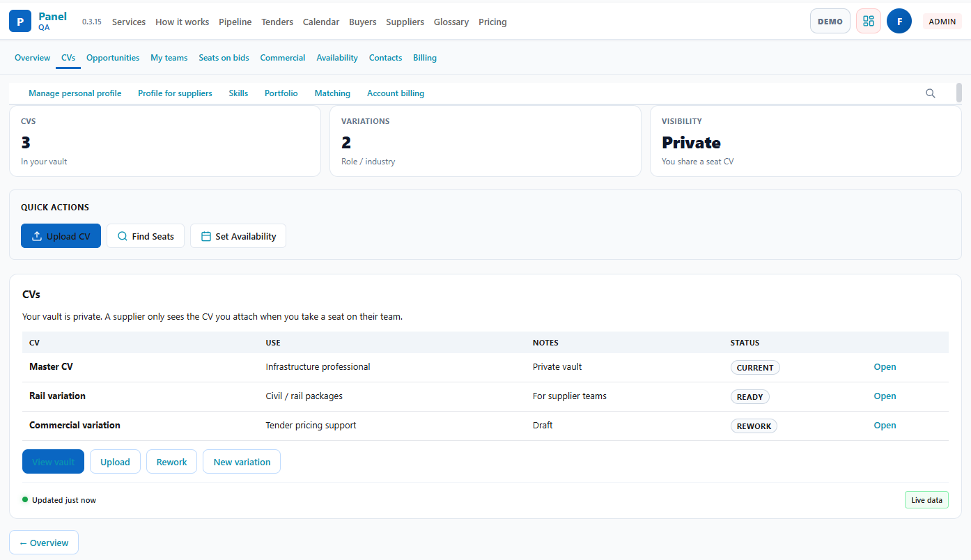Open the Rail variation CV
This screenshot has width=971, height=560.
point(885,396)
